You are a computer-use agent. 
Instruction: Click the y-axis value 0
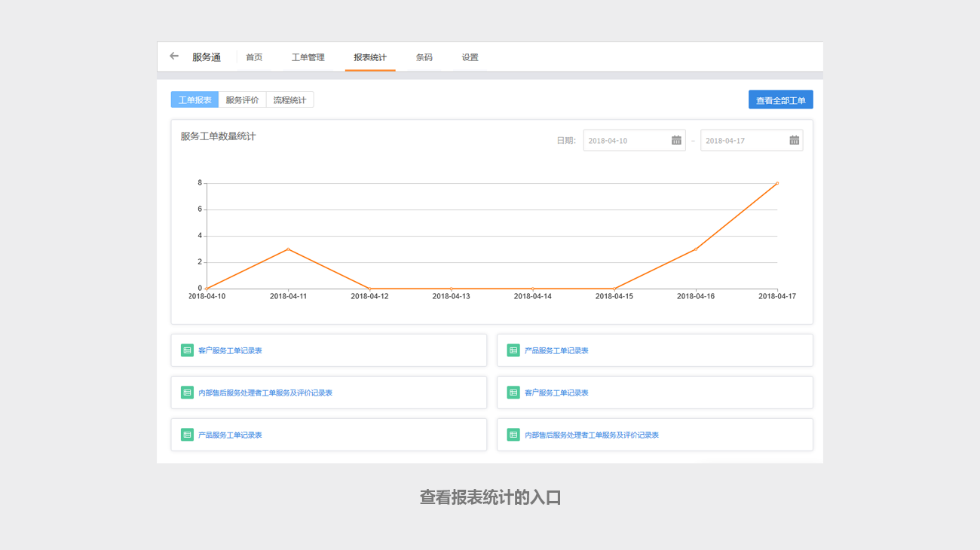pos(200,288)
